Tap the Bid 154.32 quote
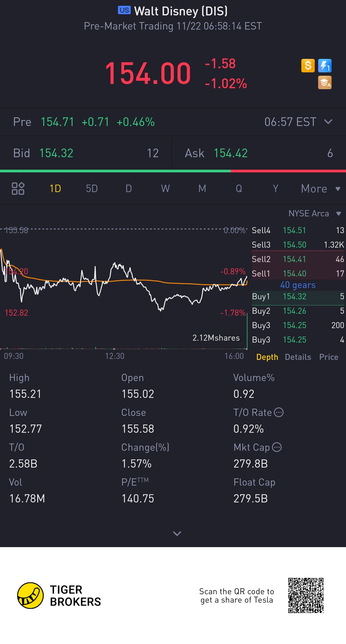Viewport: 346px width, 644px height. coord(86,153)
